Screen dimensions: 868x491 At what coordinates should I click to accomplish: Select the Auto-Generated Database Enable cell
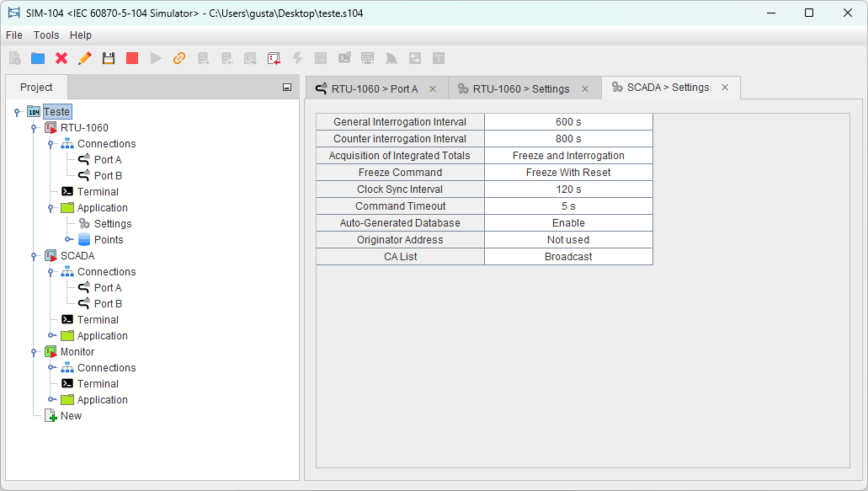[x=568, y=223]
